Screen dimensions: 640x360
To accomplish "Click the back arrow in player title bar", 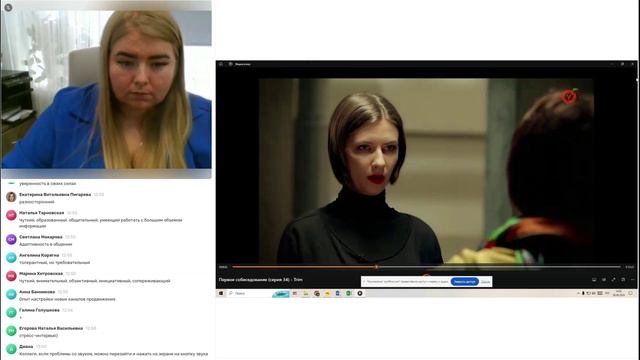I will tap(221, 64).
